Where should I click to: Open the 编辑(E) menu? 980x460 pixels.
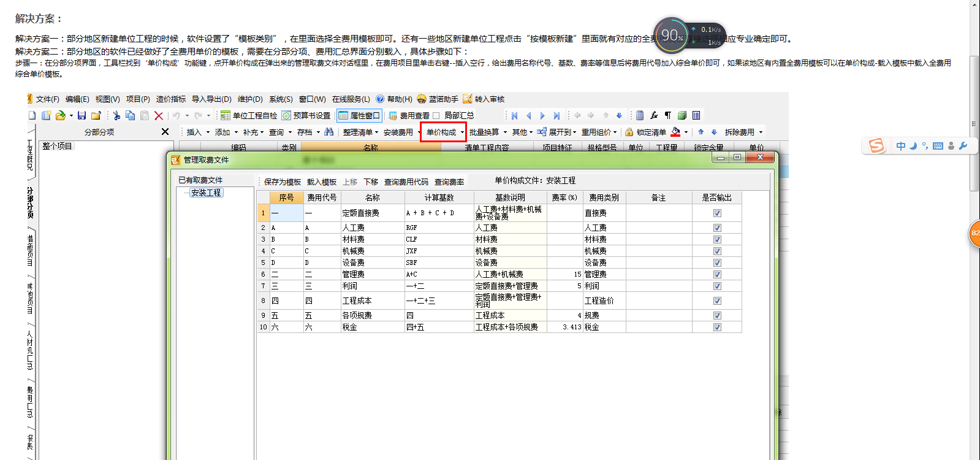coord(77,99)
